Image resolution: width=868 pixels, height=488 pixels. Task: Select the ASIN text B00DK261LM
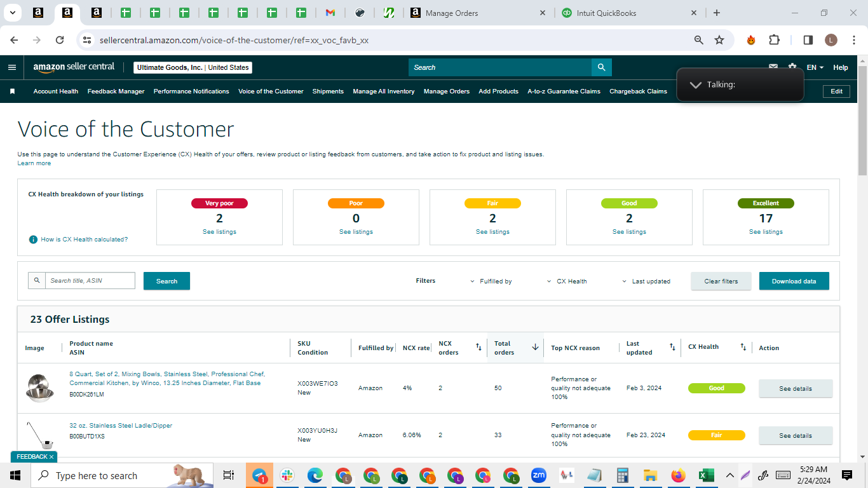[86, 395]
